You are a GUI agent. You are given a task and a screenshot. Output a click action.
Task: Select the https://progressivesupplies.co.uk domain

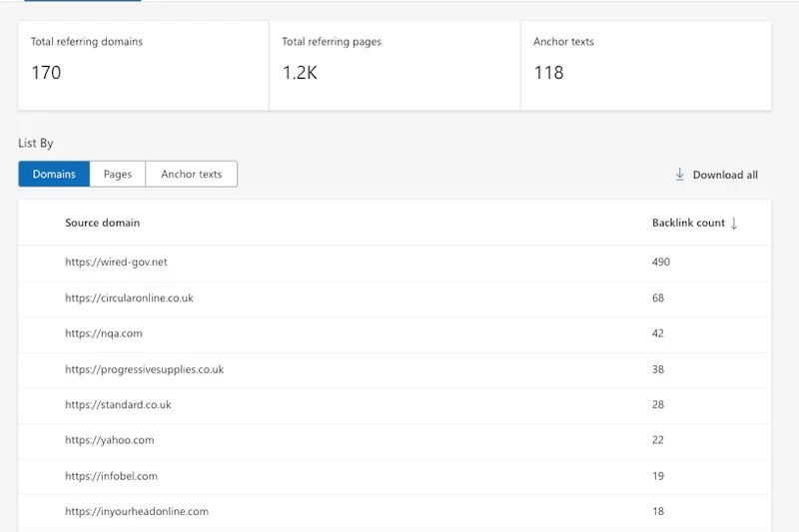pos(144,369)
